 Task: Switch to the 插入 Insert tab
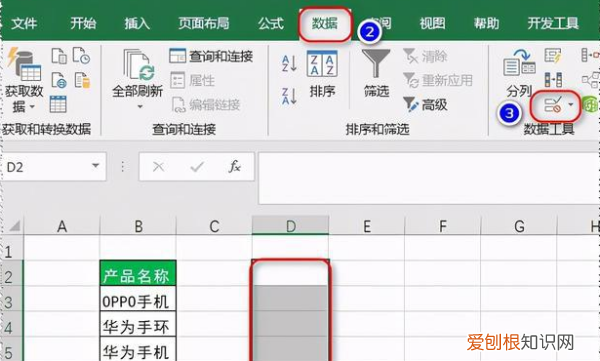137,23
